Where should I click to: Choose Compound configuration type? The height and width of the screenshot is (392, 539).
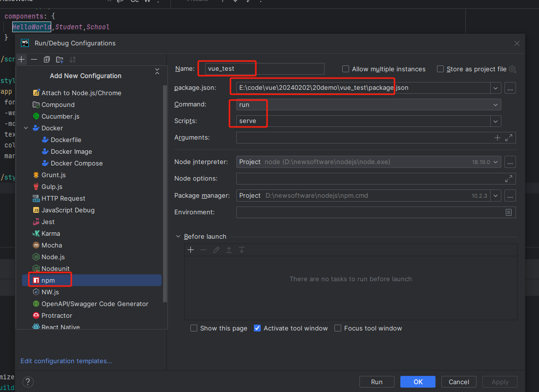(58, 104)
